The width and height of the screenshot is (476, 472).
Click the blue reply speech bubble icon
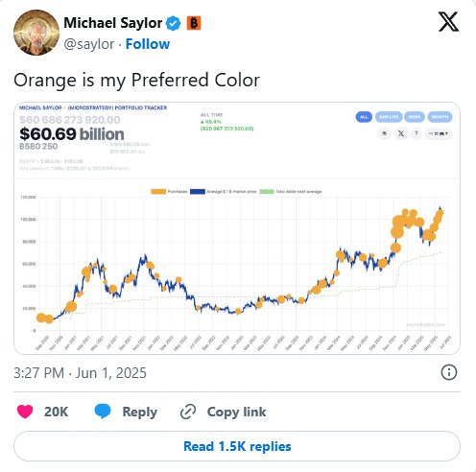103,412
